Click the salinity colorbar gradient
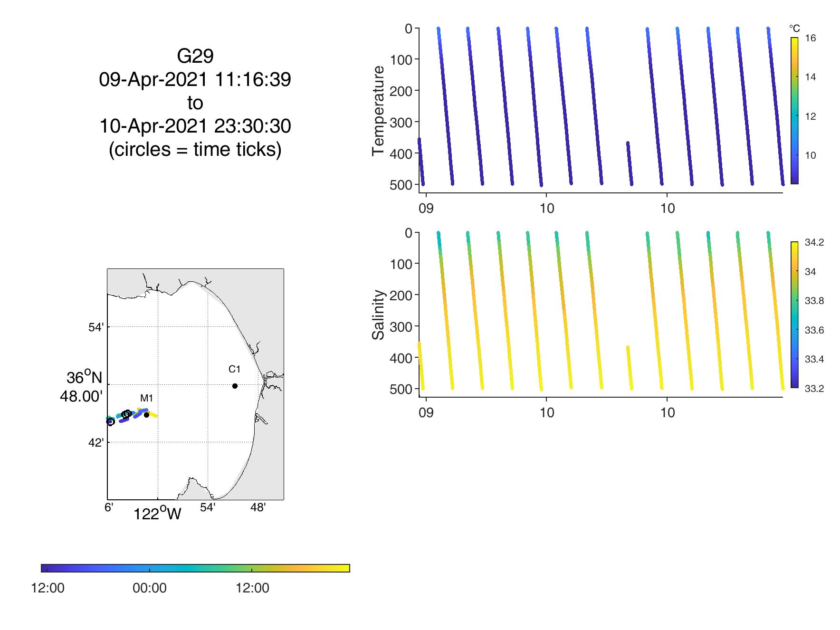 [x=794, y=315]
